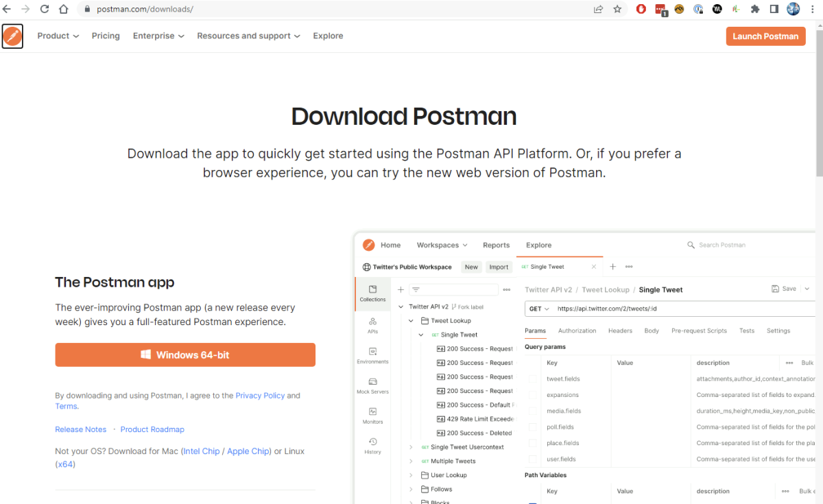Screen dimensions: 823x504
Task: Click the Windows 64-bit download button
Action: tap(185, 355)
